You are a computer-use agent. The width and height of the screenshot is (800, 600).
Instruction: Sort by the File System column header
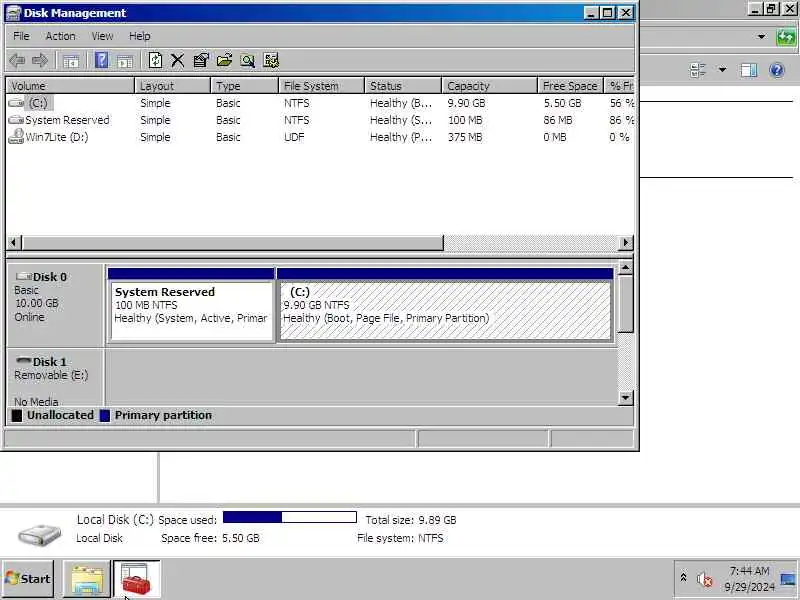(322, 86)
